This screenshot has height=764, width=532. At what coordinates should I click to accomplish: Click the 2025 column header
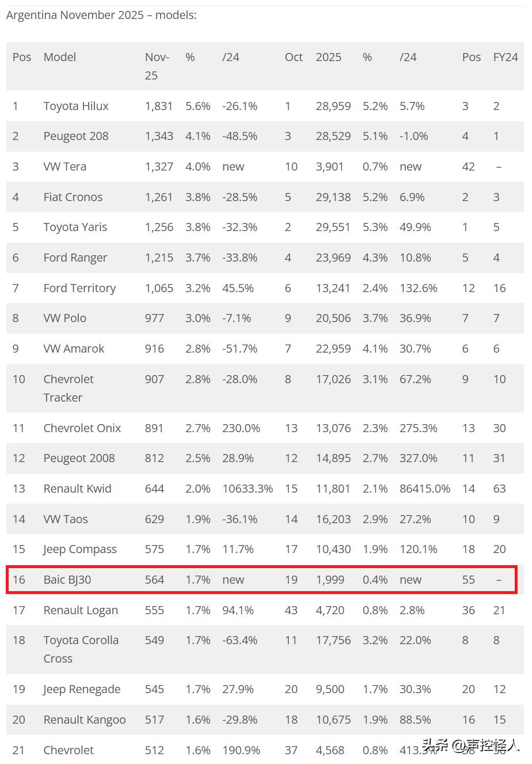pos(329,57)
